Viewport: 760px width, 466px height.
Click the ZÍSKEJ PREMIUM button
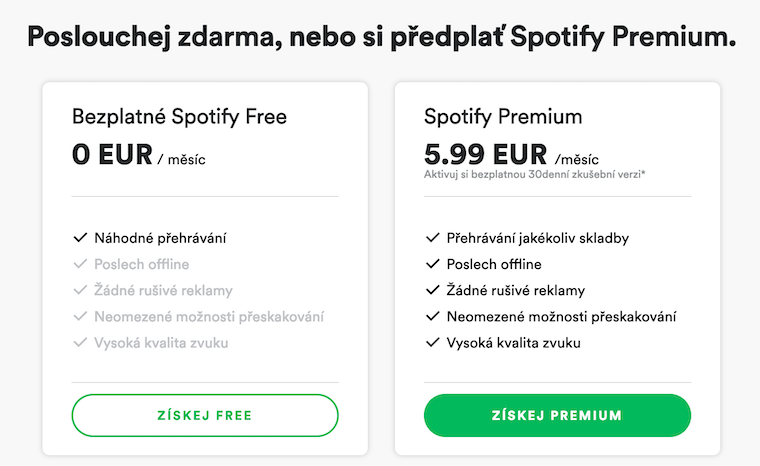557,415
